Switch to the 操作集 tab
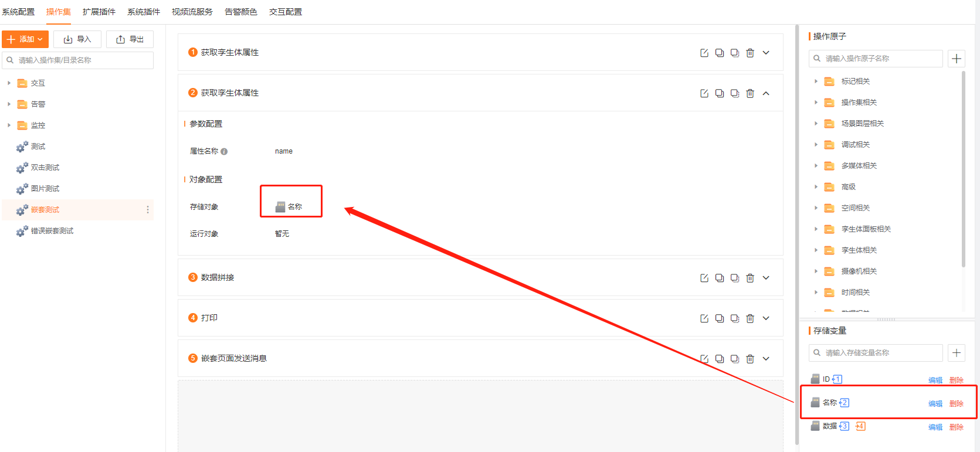The height and width of the screenshot is (452, 980). 59,12
